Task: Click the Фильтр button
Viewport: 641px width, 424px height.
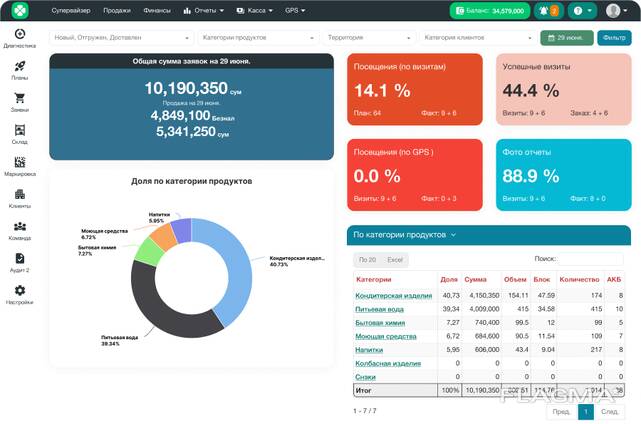Action: pyautogui.click(x=614, y=38)
